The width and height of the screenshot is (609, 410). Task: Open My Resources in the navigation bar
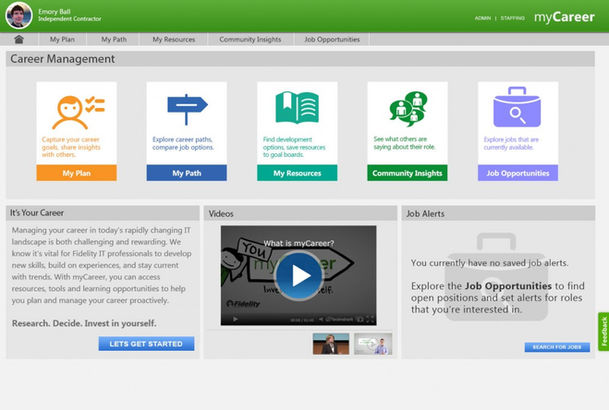click(x=174, y=39)
